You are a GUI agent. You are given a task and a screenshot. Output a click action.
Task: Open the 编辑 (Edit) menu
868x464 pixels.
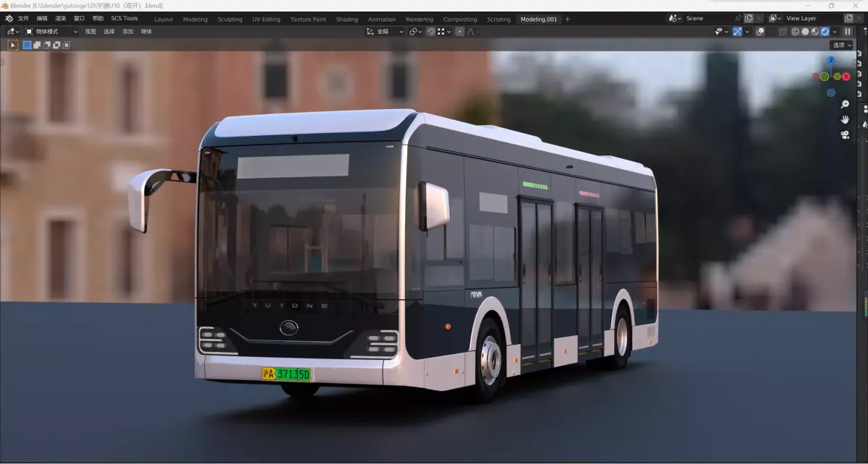[x=43, y=19]
